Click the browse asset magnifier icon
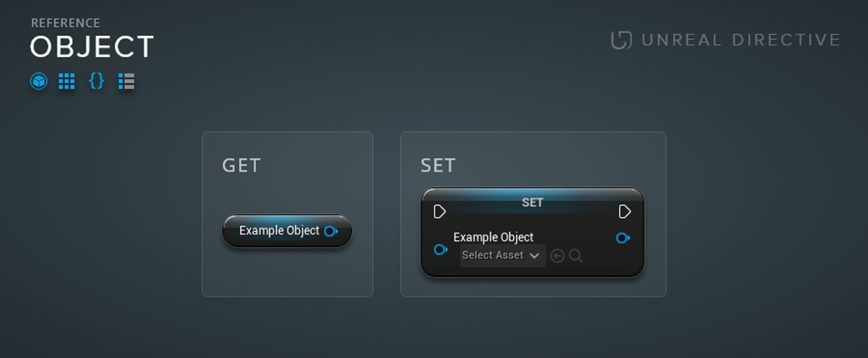The image size is (868, 358). pyautogui.click(x=576, y=256)
